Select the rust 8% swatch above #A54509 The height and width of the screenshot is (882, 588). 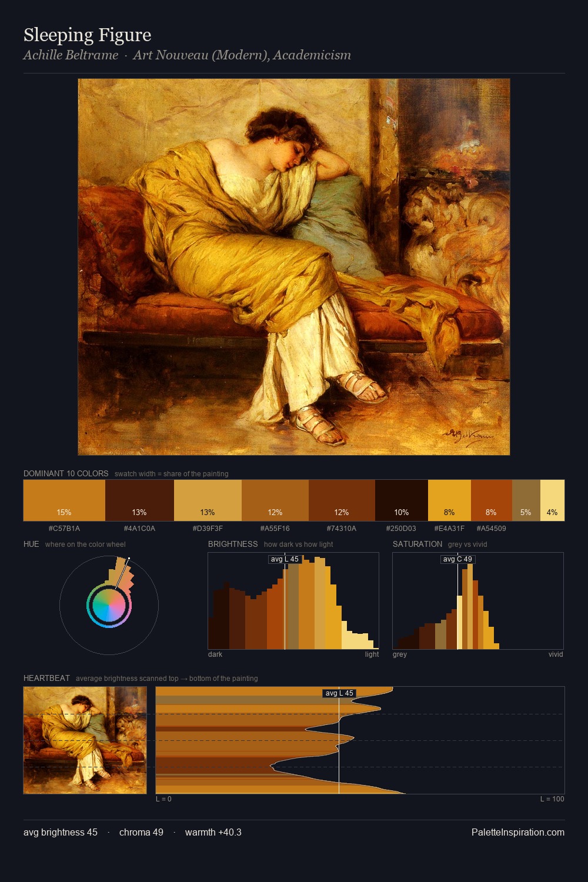point(492,500)
